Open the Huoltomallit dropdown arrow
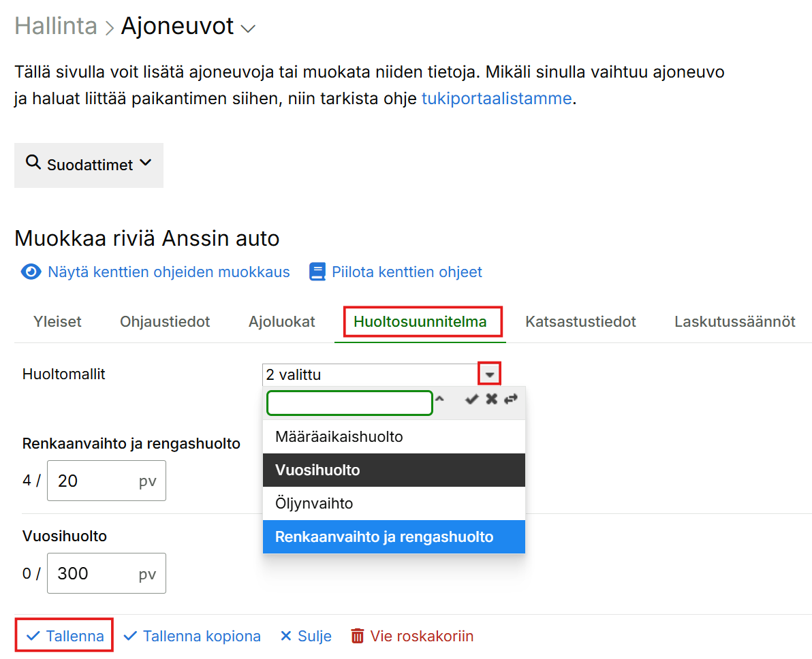812x659 pixels. pyautogui.click(x=490, y=374)
